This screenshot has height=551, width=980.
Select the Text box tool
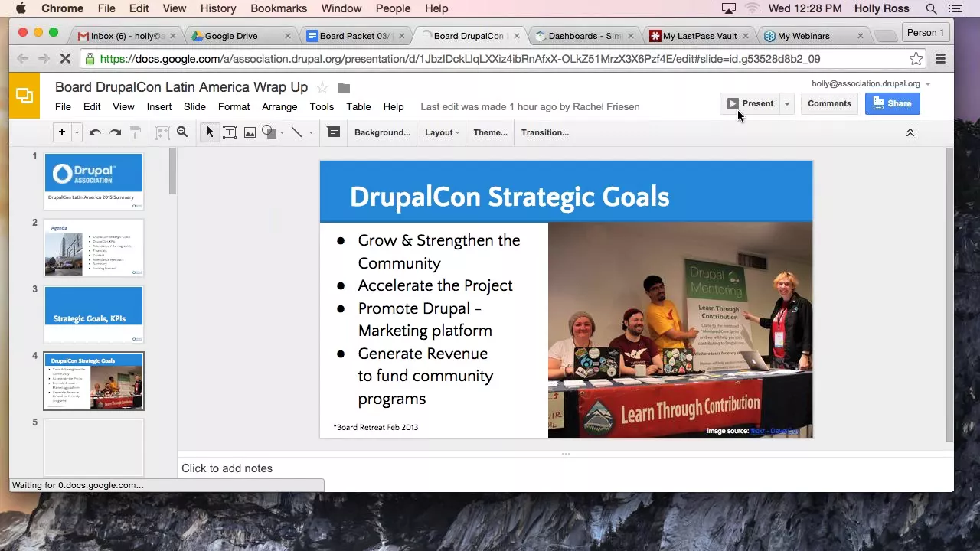click(230, 132)
